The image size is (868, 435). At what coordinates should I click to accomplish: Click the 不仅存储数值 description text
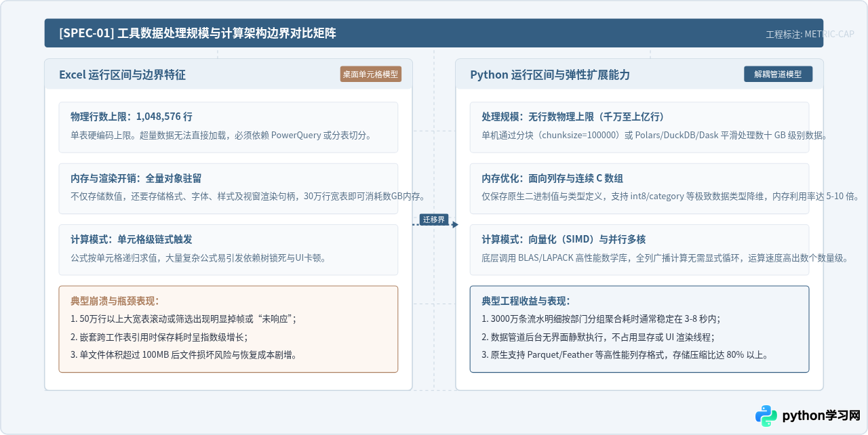(x=248, y=196)
